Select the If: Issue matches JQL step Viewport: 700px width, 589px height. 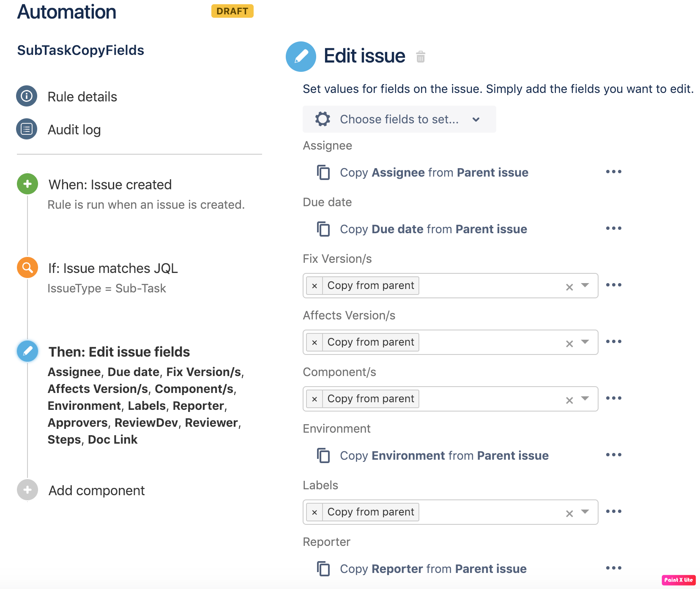113,268
